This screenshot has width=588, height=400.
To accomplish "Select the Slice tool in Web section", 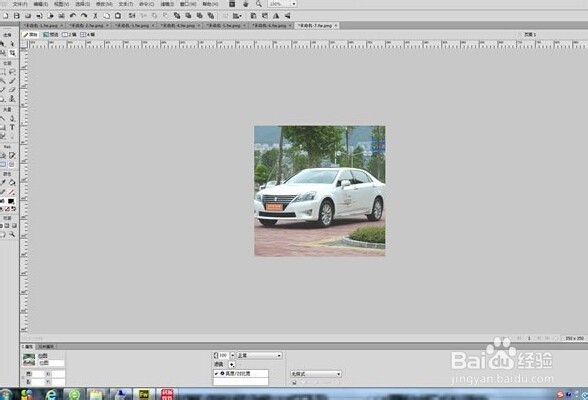I will (x=12, y=155).
